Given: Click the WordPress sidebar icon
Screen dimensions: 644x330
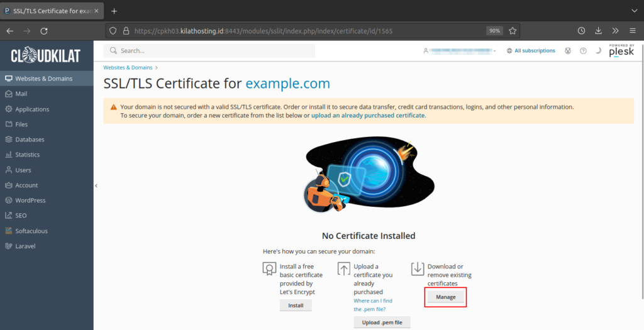Looking at the screenshot, I should click(9, 201).
